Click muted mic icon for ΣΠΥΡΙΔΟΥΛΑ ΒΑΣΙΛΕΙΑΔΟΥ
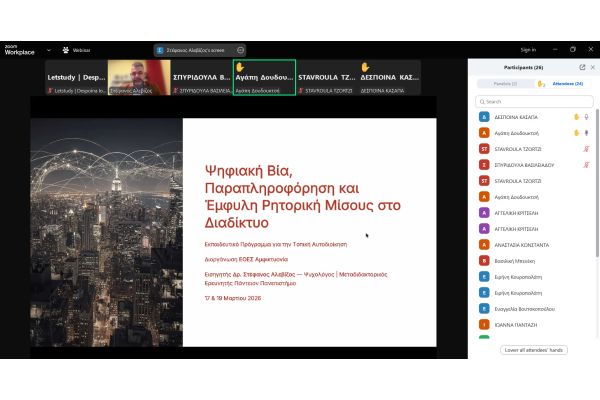The width and height of the screenshot is (600, 400). tap(586, 165)
